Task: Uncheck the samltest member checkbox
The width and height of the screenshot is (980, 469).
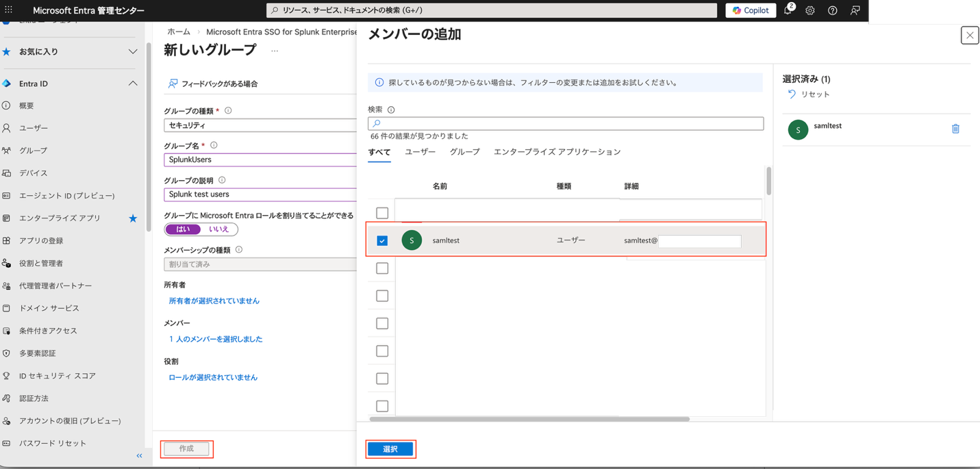Action: coord(381,240)
